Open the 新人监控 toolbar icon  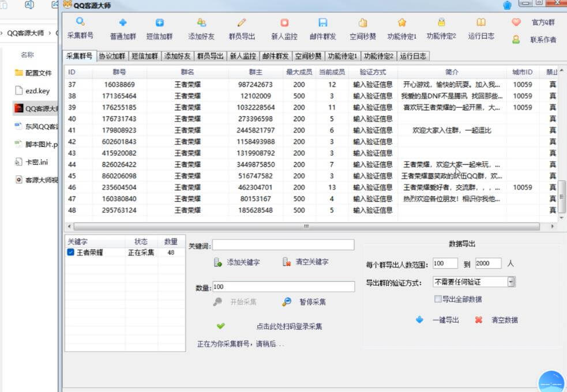point(284,22)
